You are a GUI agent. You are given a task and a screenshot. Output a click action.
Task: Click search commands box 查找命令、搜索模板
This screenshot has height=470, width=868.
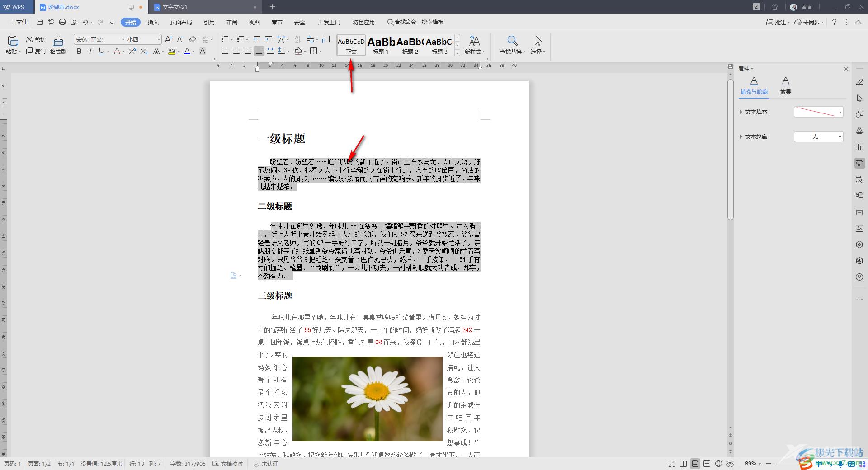[x=415, y=22]
